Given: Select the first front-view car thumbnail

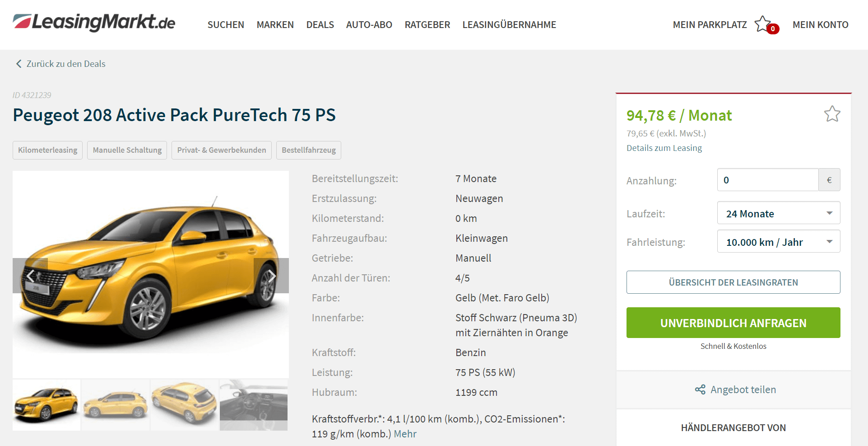Looking at the screenshot, I should coord(46,405).
